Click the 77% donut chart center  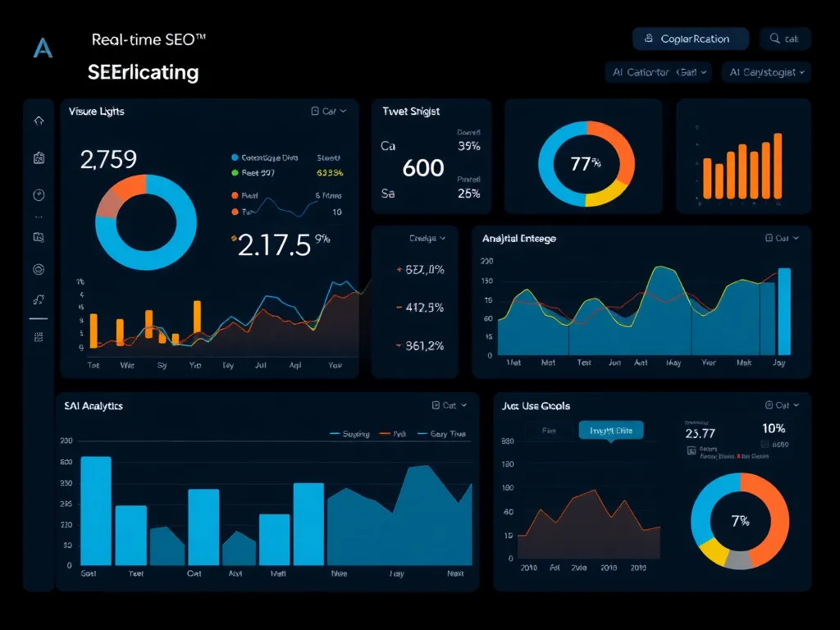(586, 163)
